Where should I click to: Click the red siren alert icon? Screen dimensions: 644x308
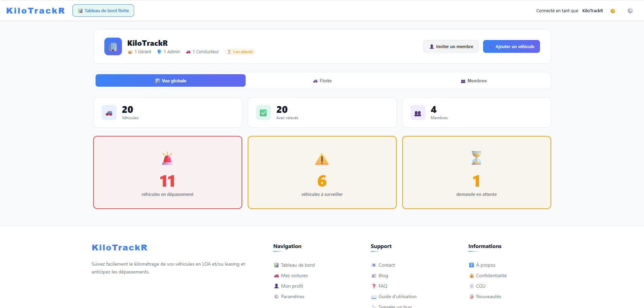pyautogui.click(x=167, y=158)
